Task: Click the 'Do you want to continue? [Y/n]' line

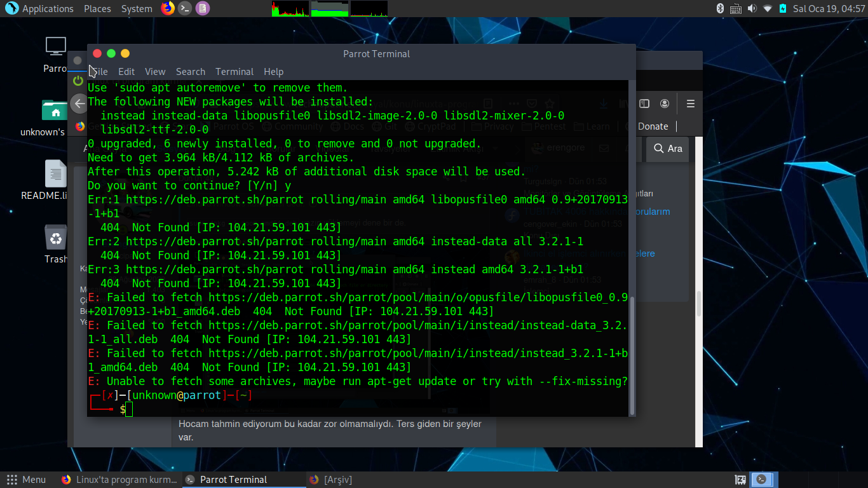Action: [x=189, y=186]
